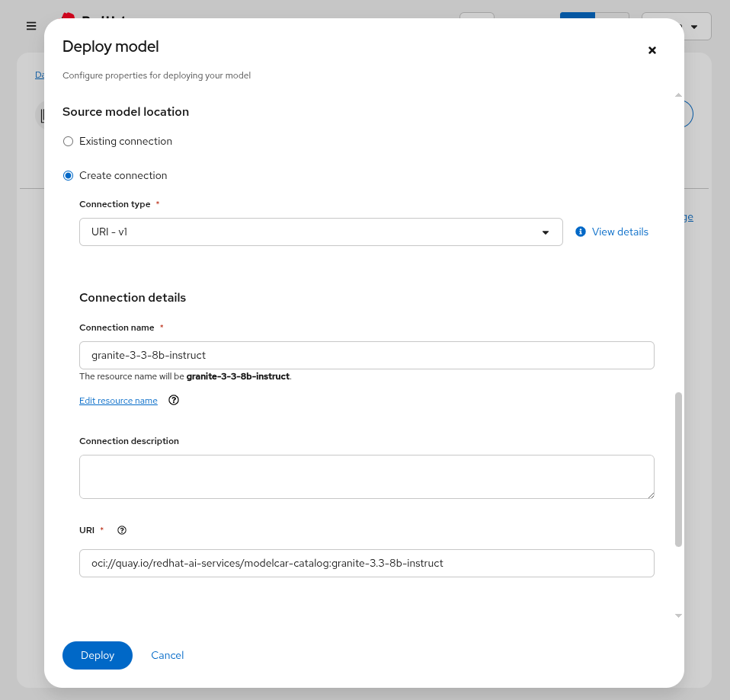
Task: Click the caret arrow in Connection type select
Action: [x=545, y=232]
